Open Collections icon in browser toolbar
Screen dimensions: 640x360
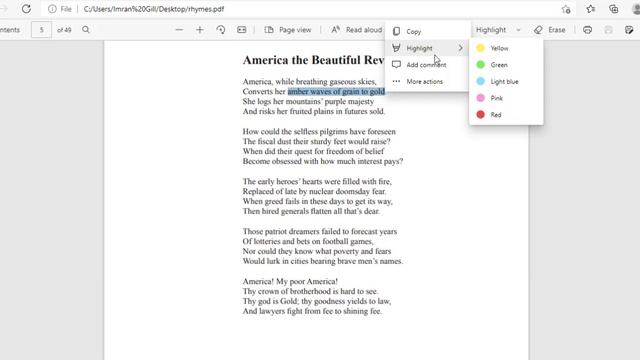pyautogui.click(x=613, y=9)
